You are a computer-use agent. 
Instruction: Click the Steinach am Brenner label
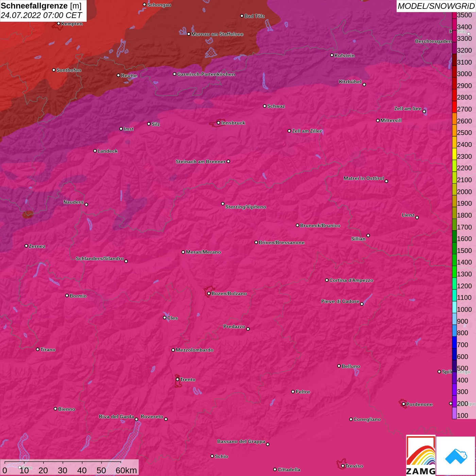pyautogui.click(x=200, y=161)
